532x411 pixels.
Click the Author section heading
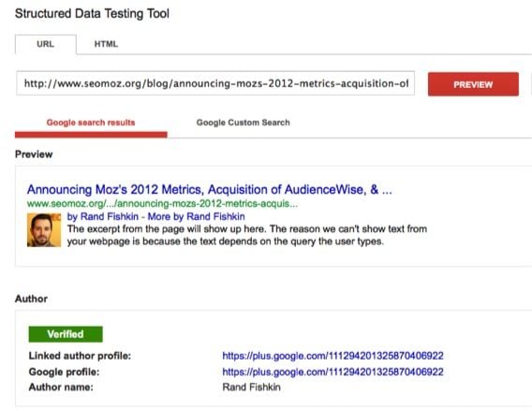[31, 299]
